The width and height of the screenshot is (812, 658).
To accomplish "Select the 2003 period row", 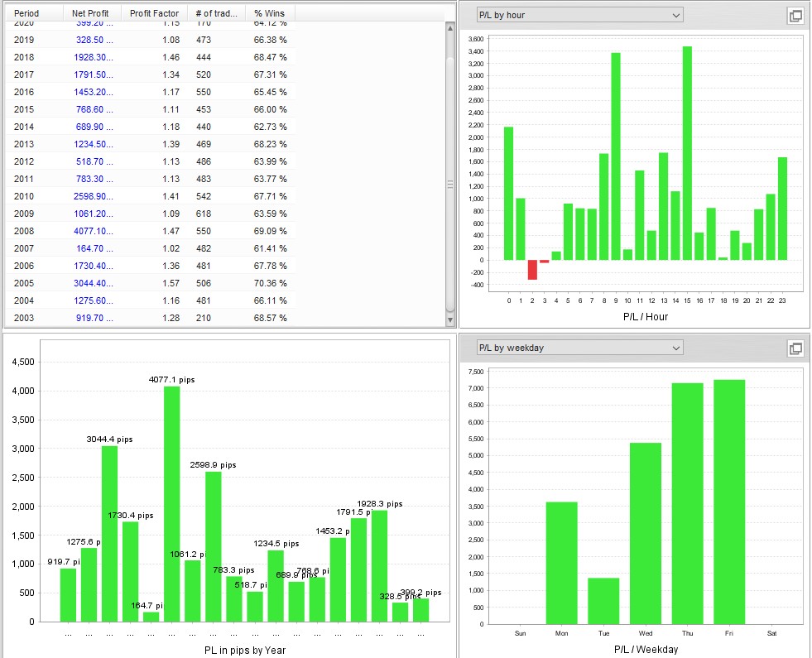I will (x=150, y=319).
